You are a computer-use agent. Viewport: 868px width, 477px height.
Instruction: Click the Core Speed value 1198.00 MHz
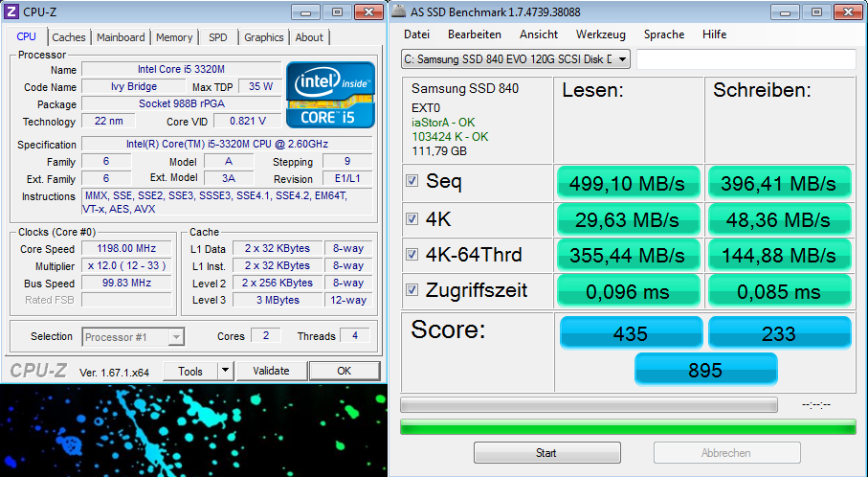[x=126, y=248]
